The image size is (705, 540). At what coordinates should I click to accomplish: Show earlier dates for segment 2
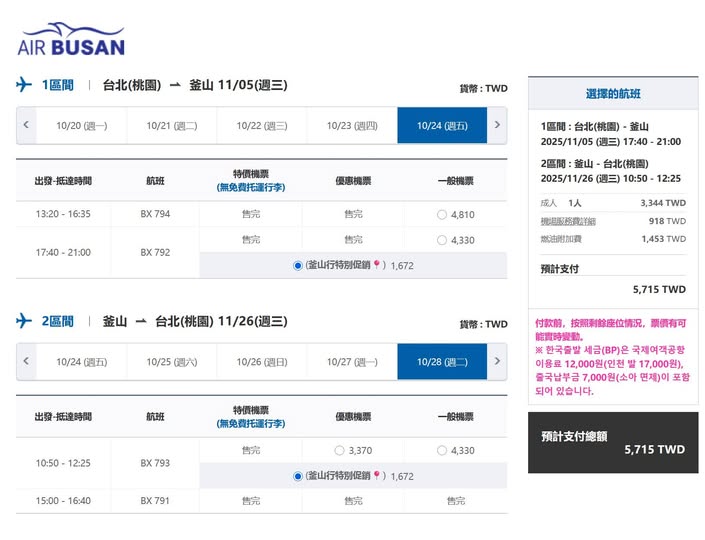point(26,362)
